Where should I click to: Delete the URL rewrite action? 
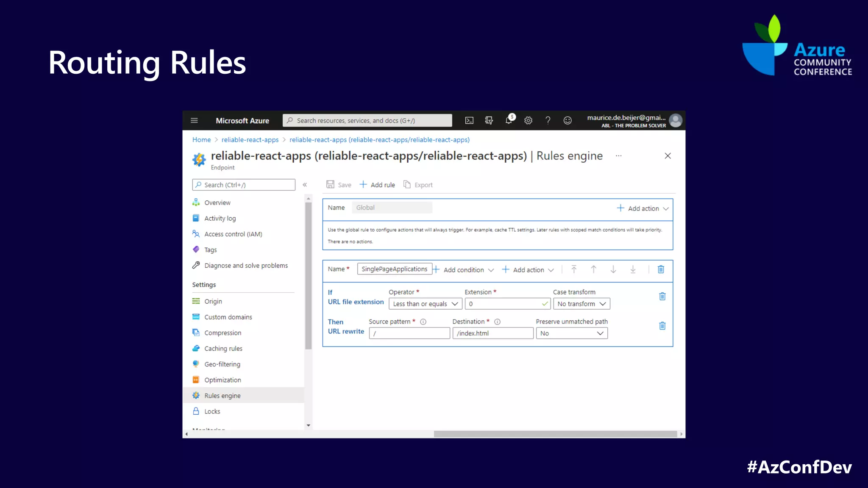662,326
